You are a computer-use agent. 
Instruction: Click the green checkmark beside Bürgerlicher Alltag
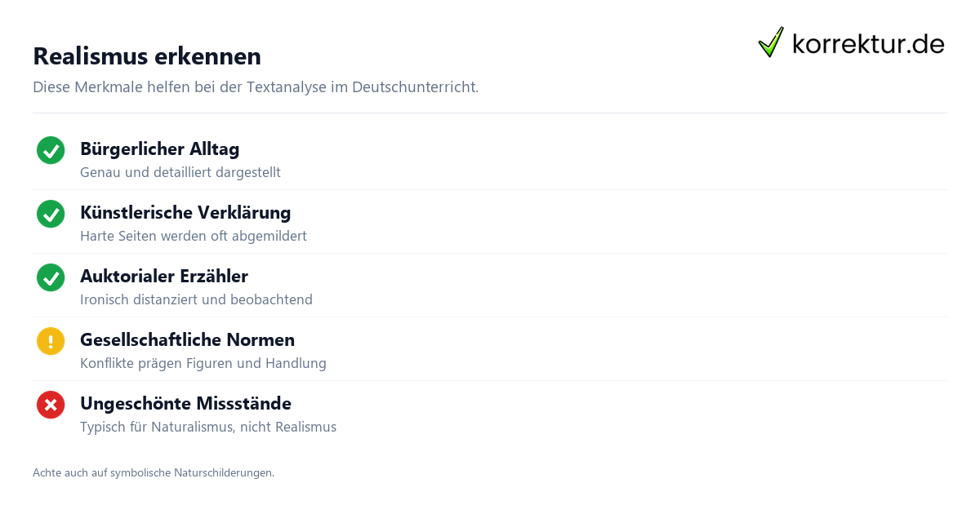tap(51, 150)
